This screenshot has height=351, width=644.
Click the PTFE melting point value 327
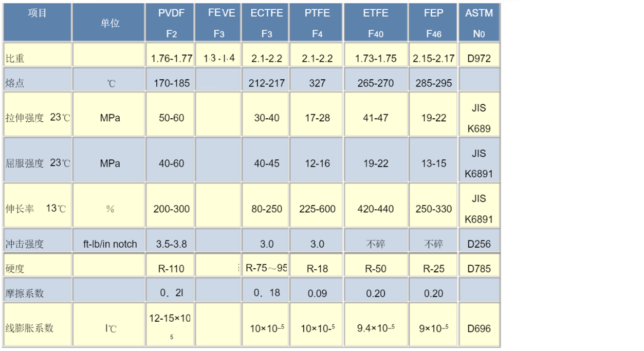[317, 83]
